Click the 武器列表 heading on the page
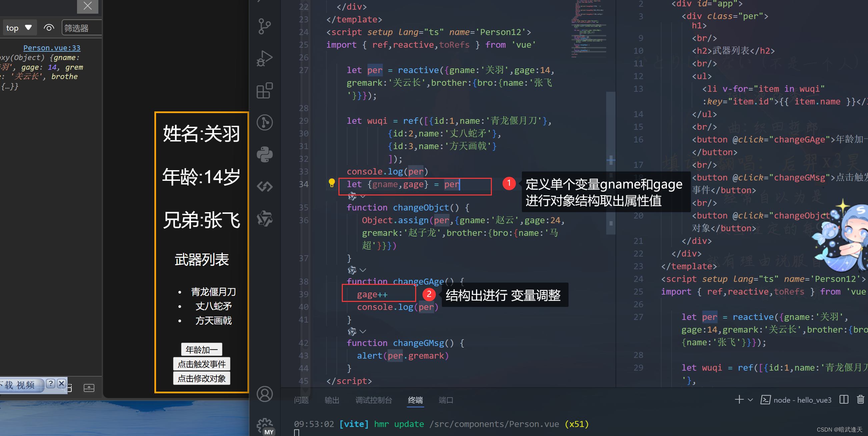The width and height of the screenshot is (868, 436). coord(201,260)
